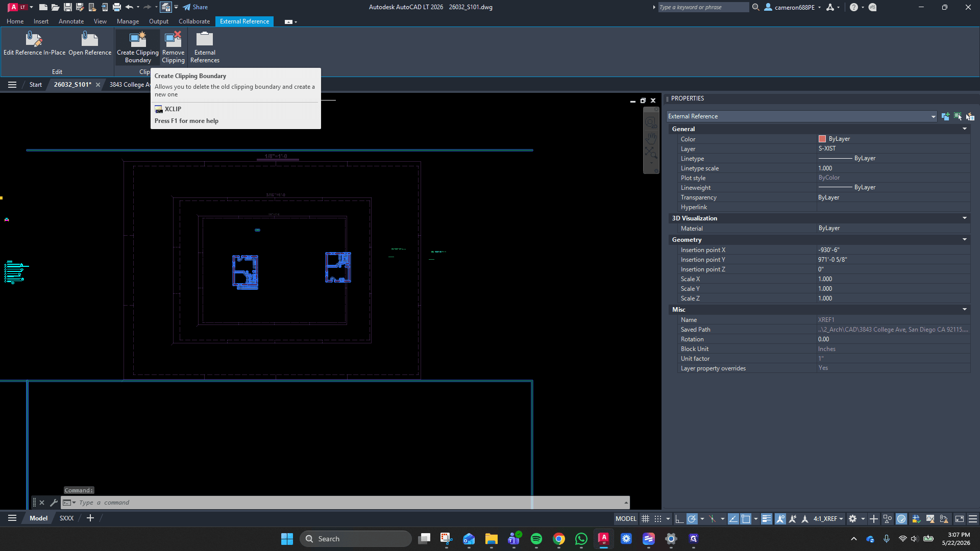Click the Remove Clipping tool
This screenshot has width=980, height=551.
coord(173,47)
